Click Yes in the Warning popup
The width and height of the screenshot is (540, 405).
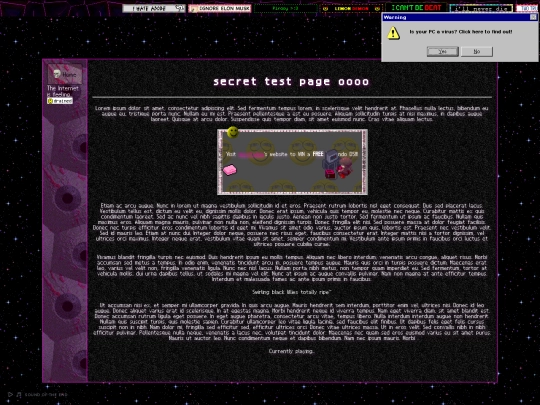[443, 51]
